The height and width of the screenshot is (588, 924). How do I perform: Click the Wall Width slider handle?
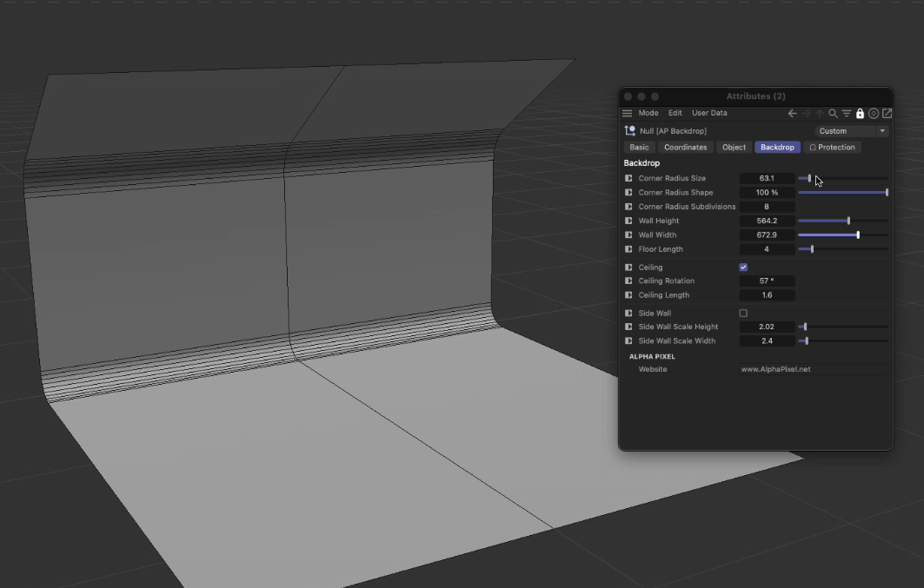(858, 235)
